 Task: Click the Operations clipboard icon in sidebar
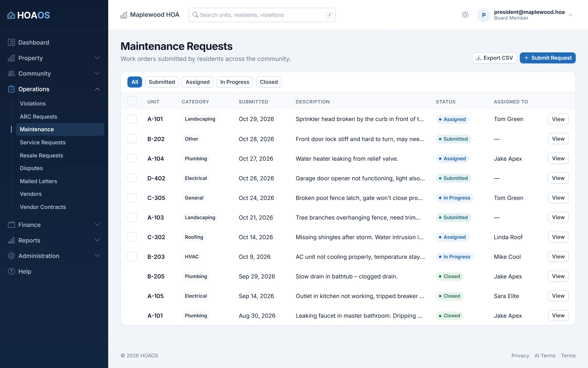pyautogui.click(x=11, y=89)
